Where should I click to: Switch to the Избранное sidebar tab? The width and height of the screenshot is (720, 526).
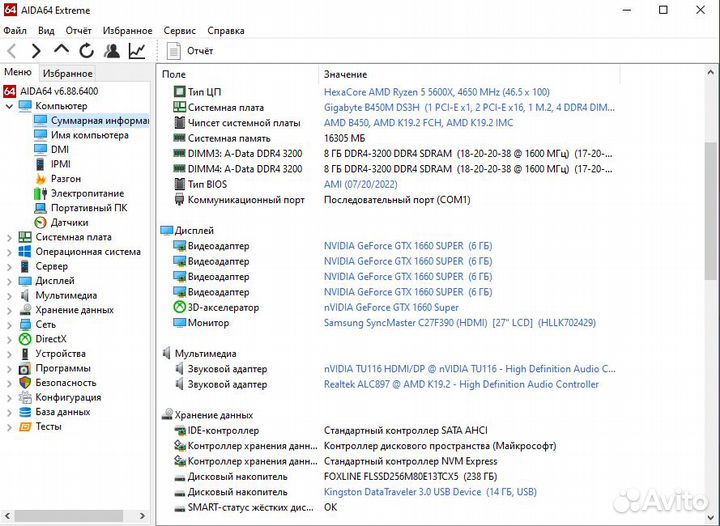tap(68, 73)
